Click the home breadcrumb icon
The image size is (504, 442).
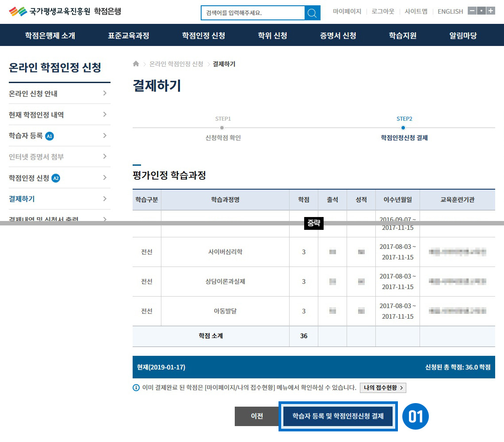tap(136, 64)
